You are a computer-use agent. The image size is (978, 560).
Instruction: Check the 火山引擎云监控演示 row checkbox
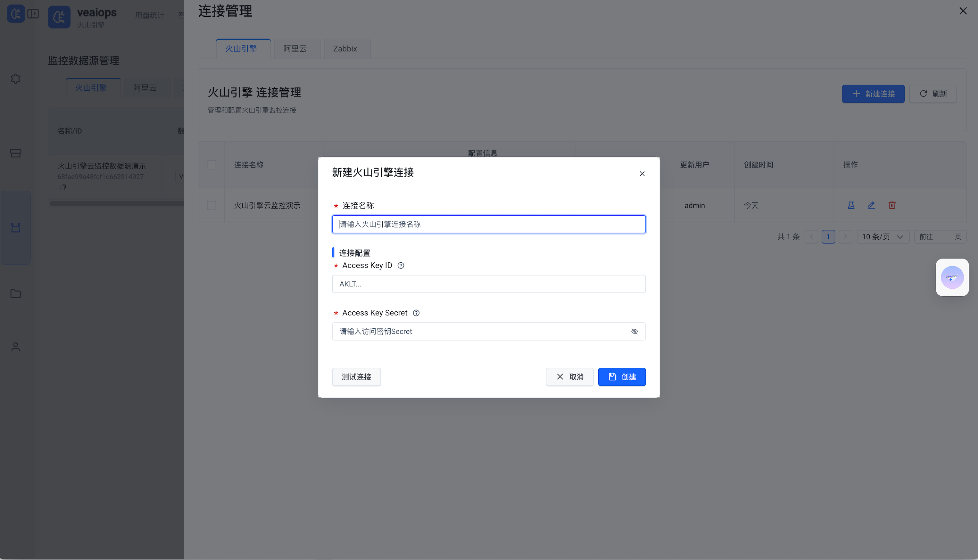211,205
